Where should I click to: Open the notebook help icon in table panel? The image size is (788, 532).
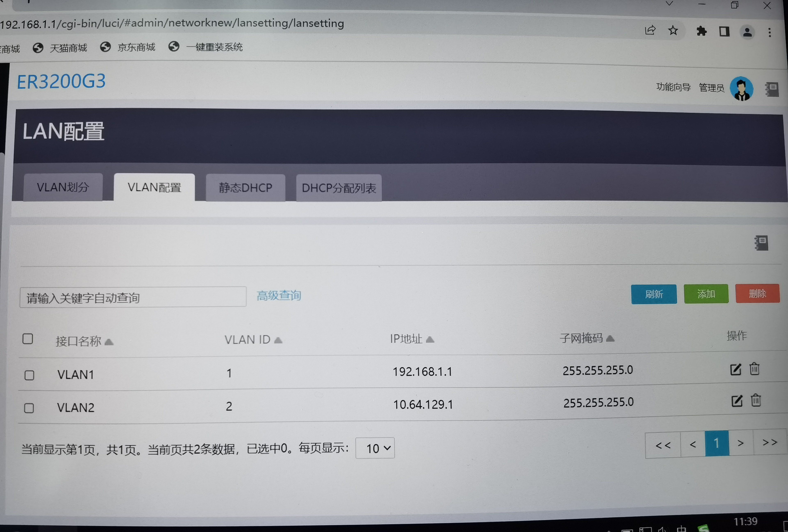point(761,243)
